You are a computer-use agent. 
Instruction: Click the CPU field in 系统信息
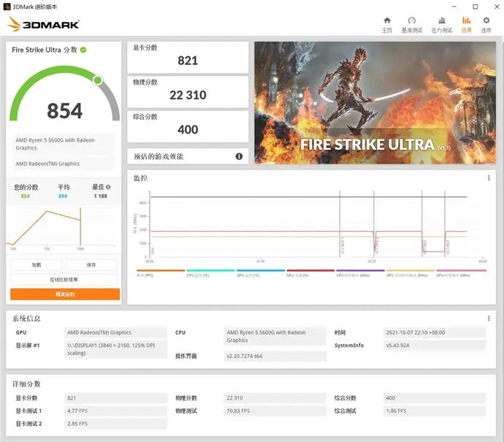point(275,336)
